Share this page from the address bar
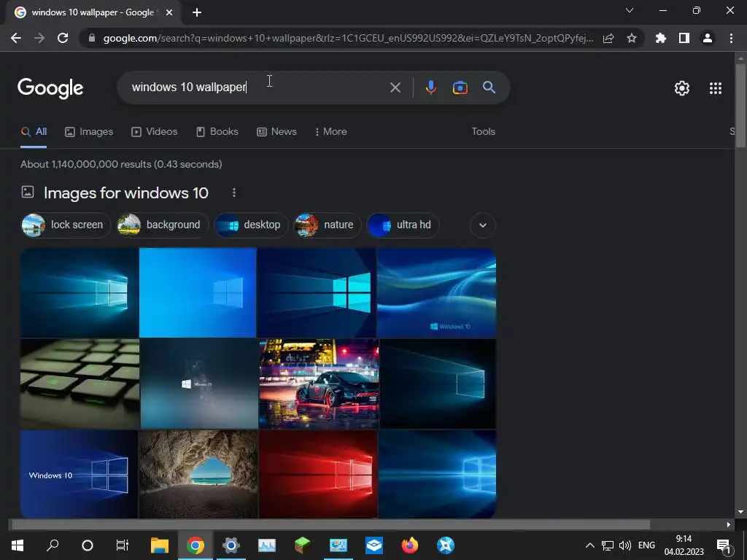747x560 pixels. (x=608, y=38)
